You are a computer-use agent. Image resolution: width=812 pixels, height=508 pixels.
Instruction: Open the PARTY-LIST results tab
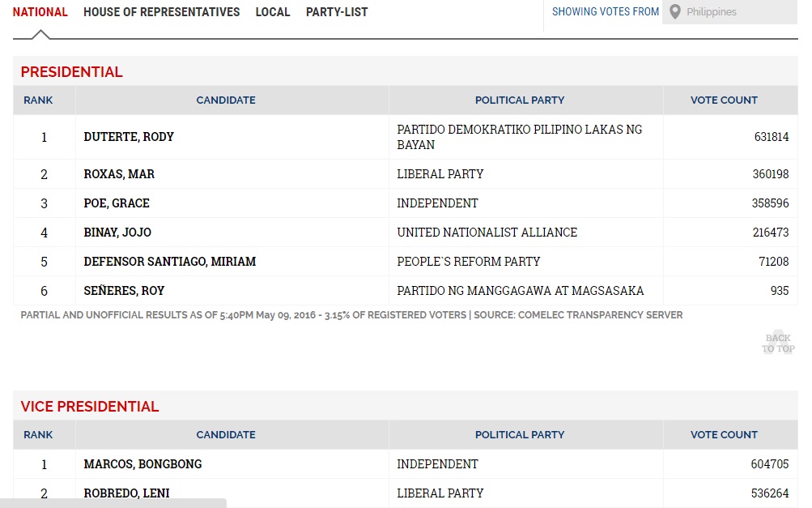(337, 12)
